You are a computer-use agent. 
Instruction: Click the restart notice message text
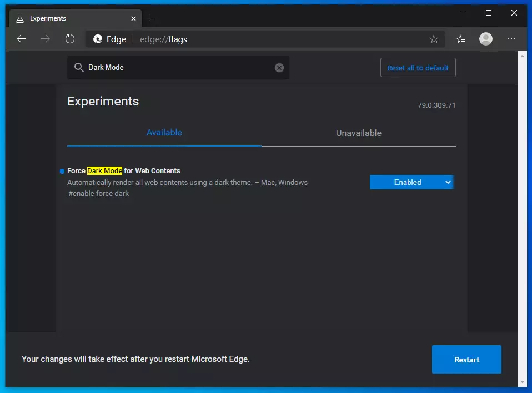coord(135,359)
